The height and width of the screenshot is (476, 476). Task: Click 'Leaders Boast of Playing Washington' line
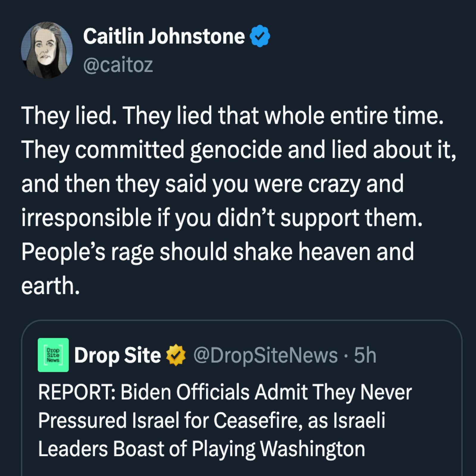coord(201,449)
